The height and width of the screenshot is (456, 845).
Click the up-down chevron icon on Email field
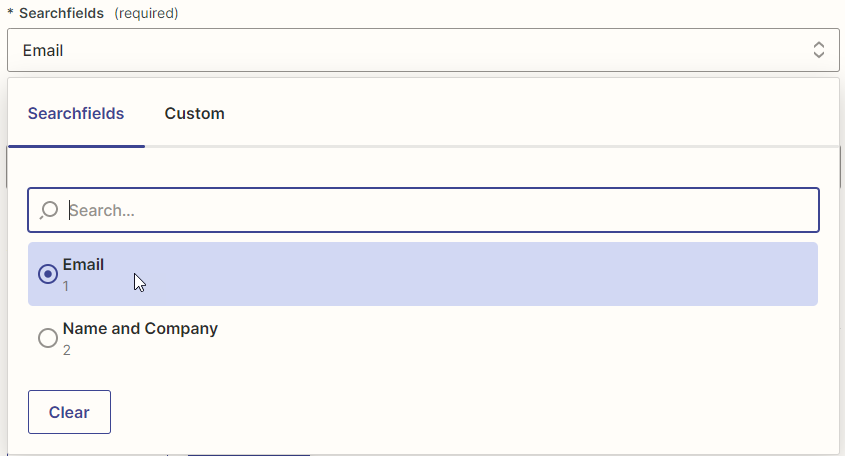coord(819,50)
